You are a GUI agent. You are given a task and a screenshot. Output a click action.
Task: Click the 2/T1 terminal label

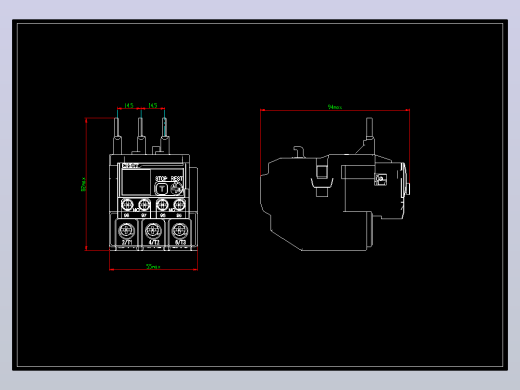point(127,242)
